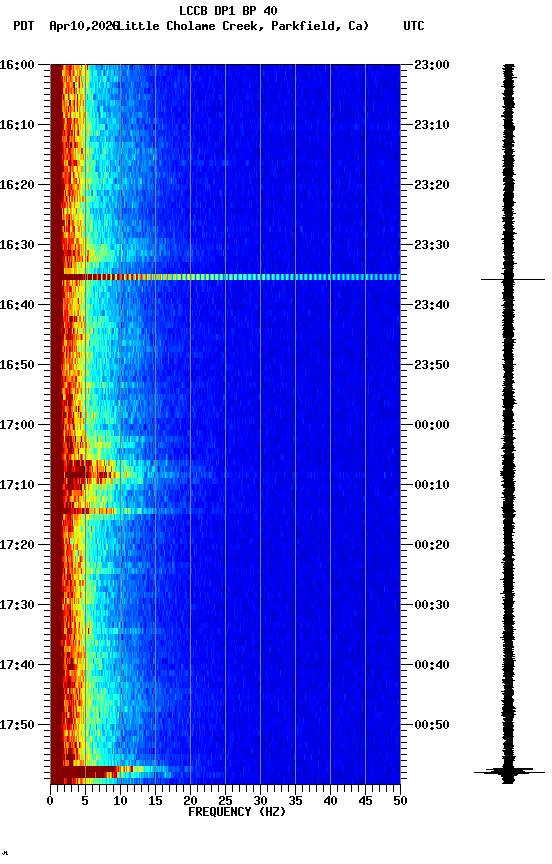
Task: Click the horizontal spike on seismogram trace near 23:35
Action: click(x=512, y=279)
